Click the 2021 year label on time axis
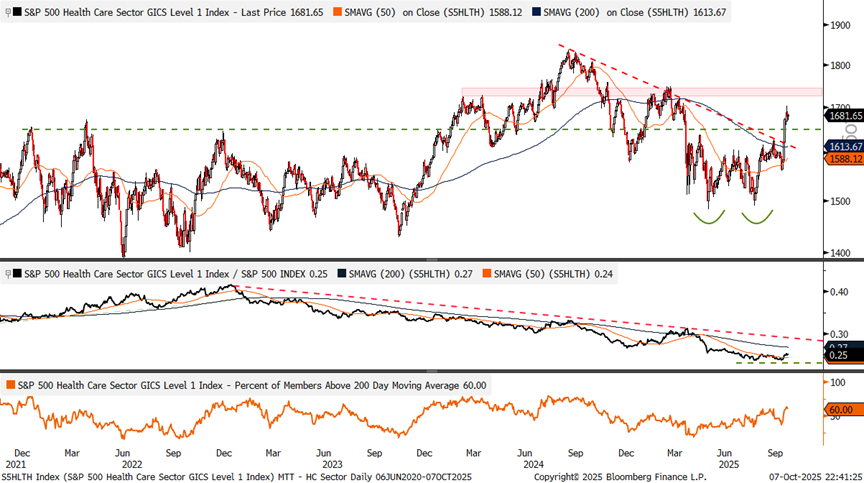 click(15, 464)
